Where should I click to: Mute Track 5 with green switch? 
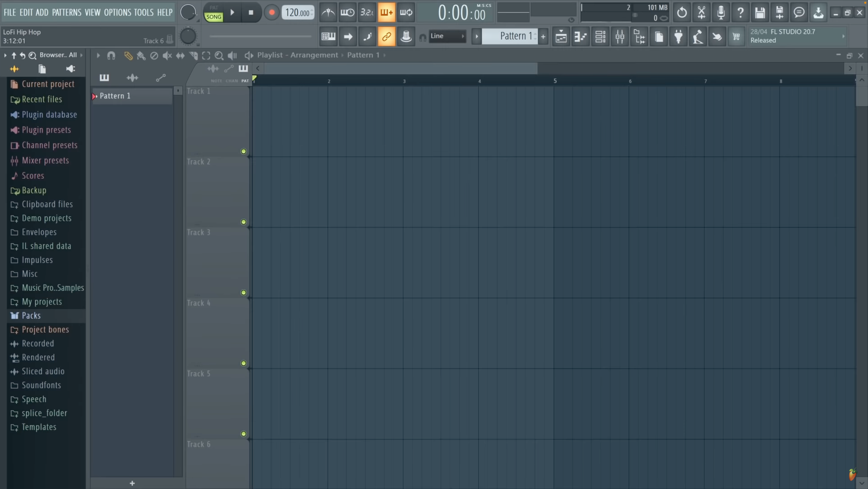(x=243, y=434)
